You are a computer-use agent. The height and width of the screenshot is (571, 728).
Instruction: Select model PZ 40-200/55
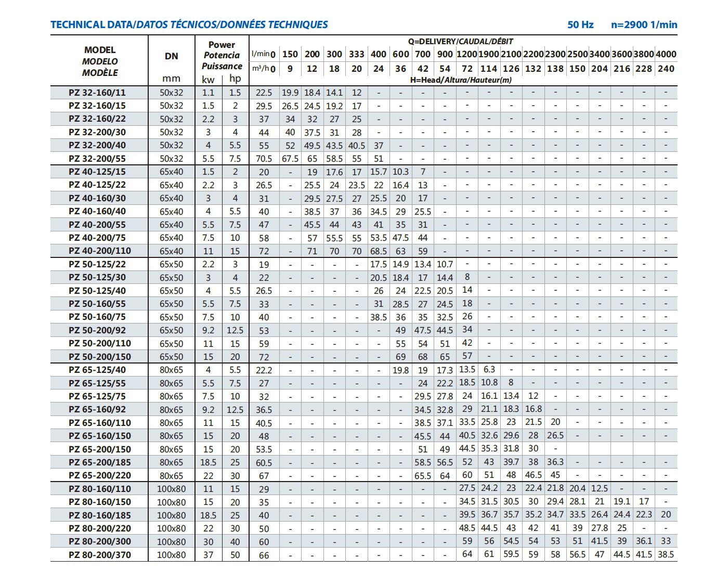click(x=97, y=225)
